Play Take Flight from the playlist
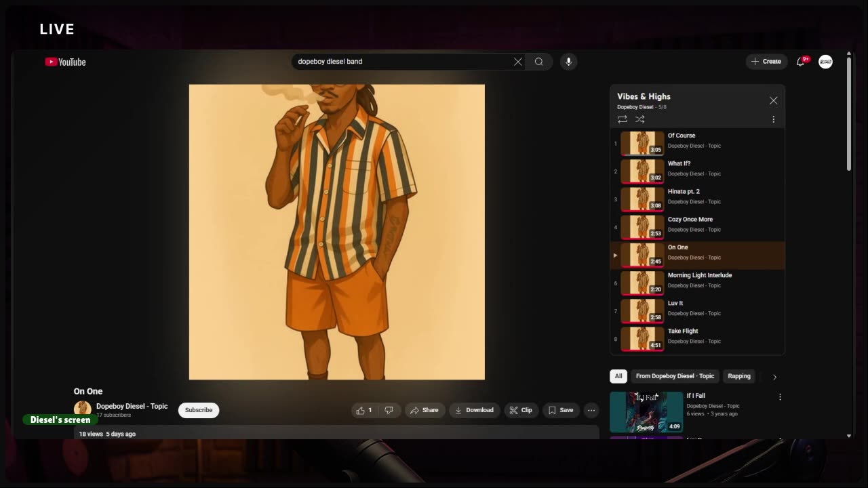This screenshot has height=488, width=868. click(697, 339)
